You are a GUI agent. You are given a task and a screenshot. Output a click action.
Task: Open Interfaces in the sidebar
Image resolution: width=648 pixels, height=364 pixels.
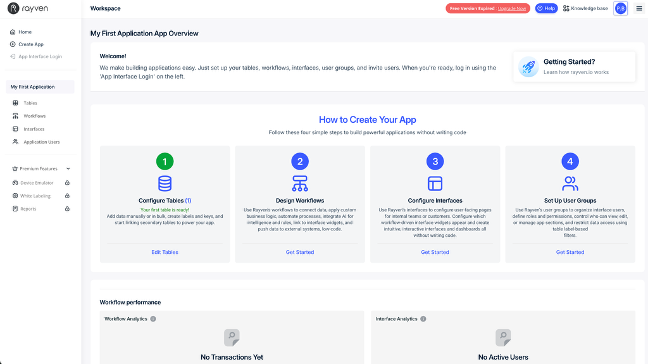(33, 129)
